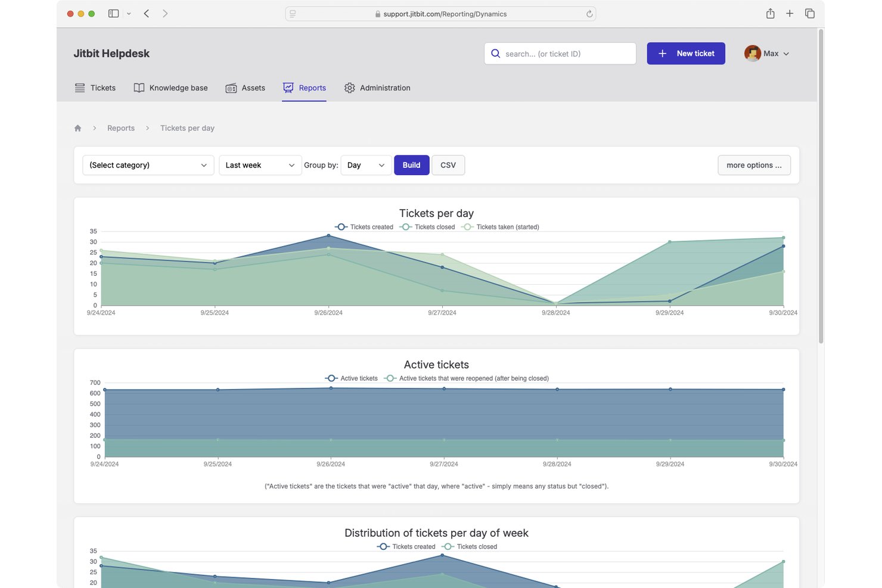Open the sidebar dropdown arrow in Safari toolbar
Viewport: 882px width, 588px height.
point(129,14)
